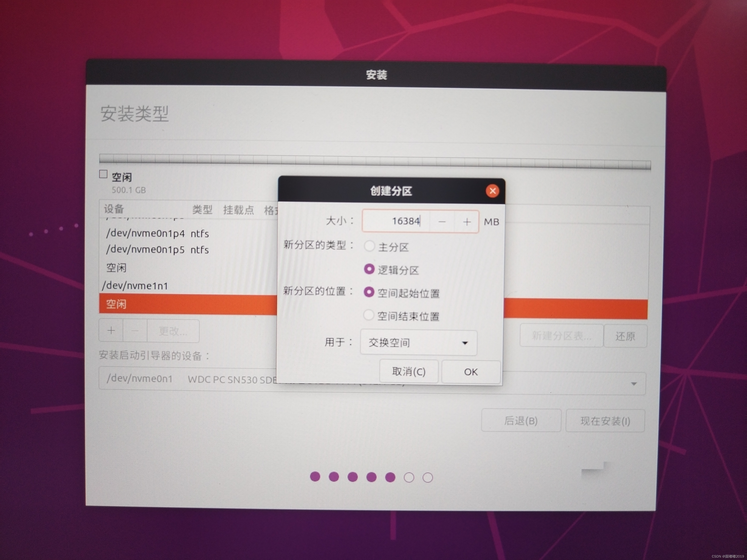Click the 还原 (Revert) button
Image resolution: width=747 pixels, height=560 pixels.
pos(625,336)
